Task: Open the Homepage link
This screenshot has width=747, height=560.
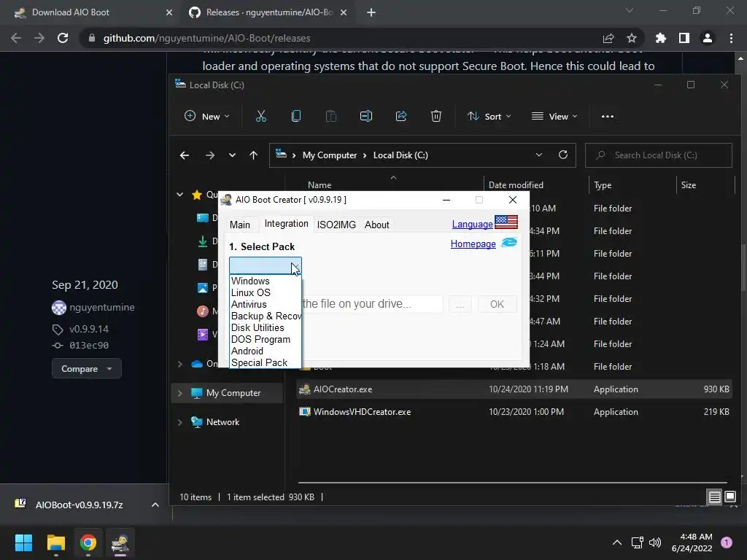Action: pos(473,244)
